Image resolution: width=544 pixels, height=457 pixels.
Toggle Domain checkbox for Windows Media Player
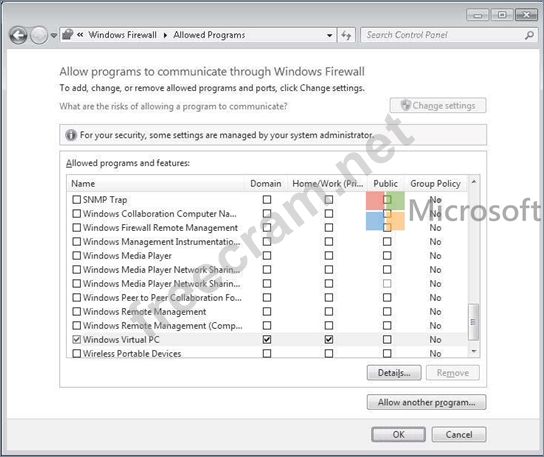pos(267,256)
